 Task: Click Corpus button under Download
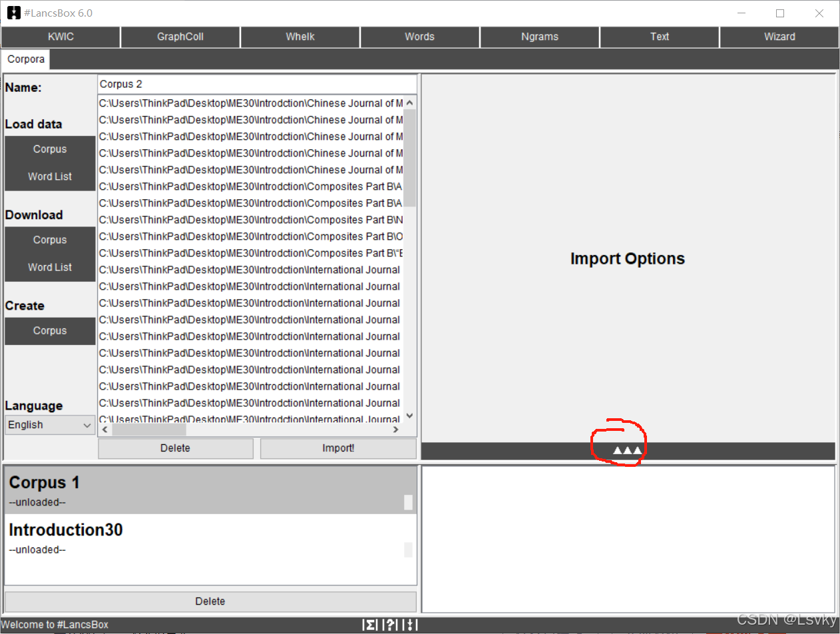(50, 240)
